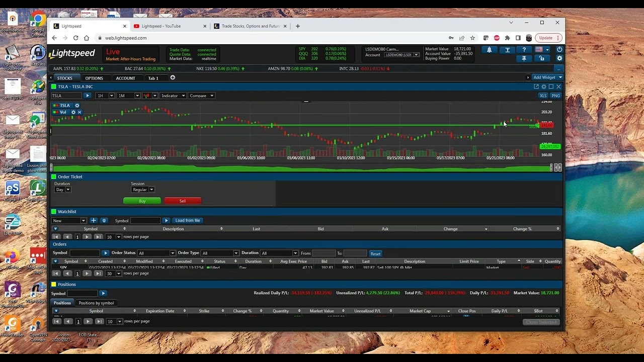Submit the watchlist symbol with the arrow button
The height and width of the screenshot is (362, 644).
coord(166,220)
